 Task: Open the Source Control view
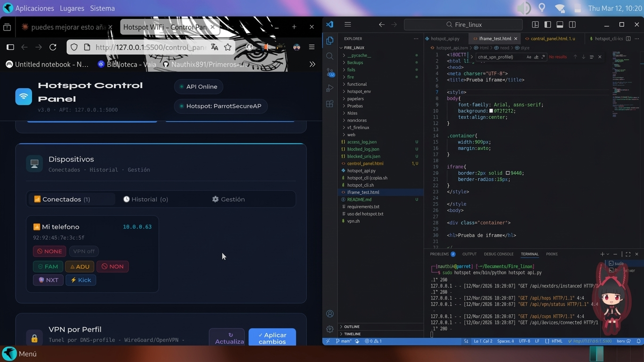[330, 71]
